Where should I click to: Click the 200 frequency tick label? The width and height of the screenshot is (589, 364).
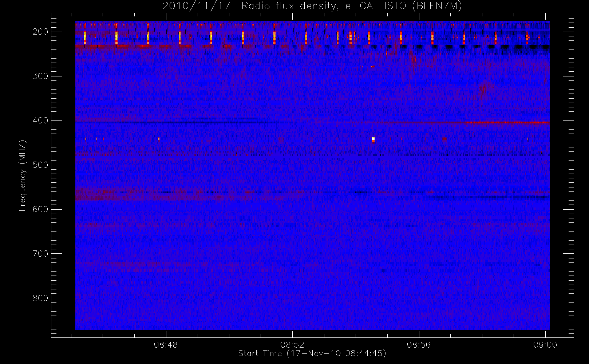click(40, 32)
